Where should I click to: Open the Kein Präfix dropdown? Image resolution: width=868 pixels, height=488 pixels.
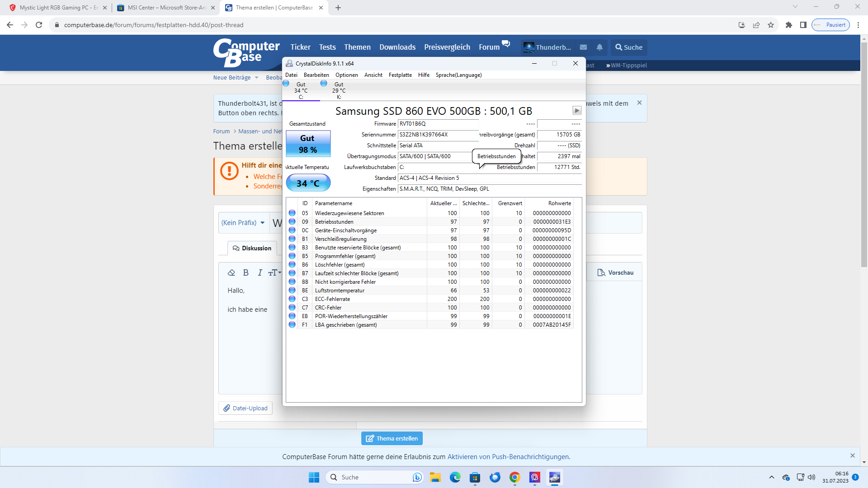(x=243, y=223)
